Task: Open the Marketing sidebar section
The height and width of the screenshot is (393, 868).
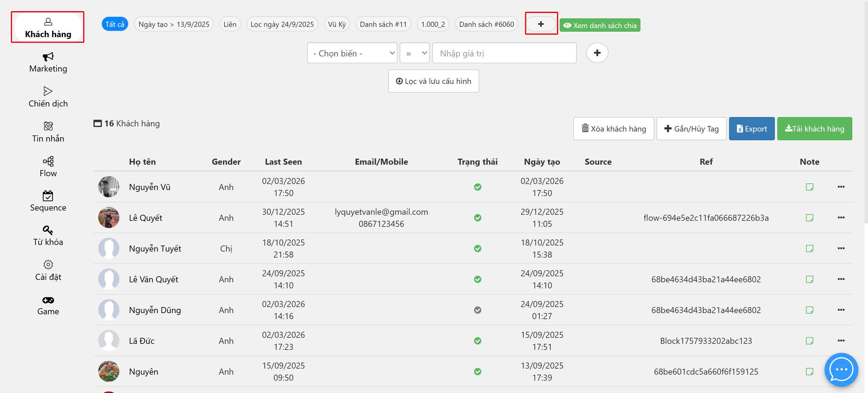Action: coord(48,62)
